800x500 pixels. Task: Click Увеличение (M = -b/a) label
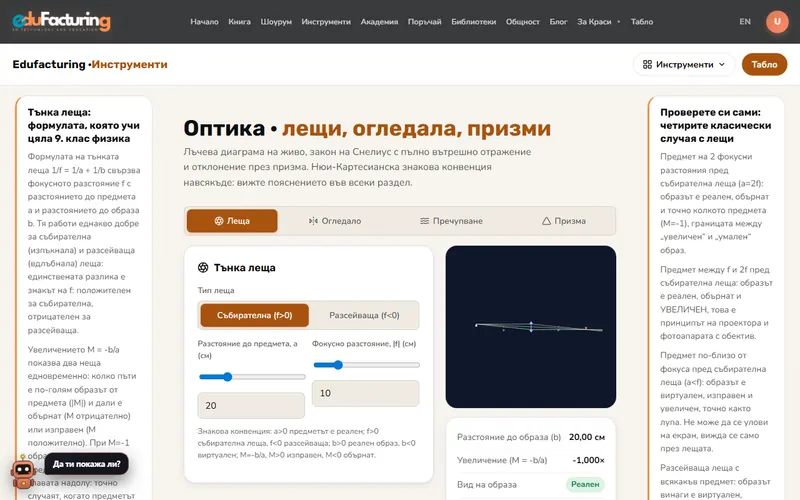pyautogui.click(x=502, y=460)
